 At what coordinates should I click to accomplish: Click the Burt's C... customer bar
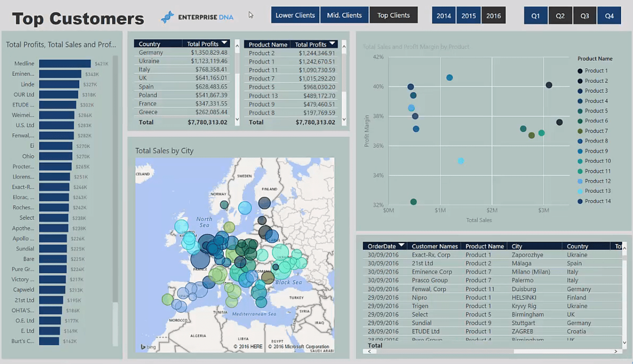point(49,341)
